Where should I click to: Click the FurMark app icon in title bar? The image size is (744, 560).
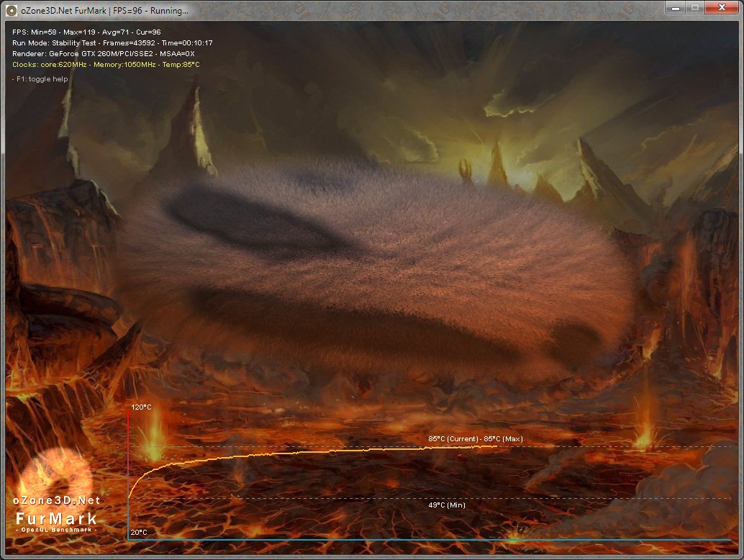pyautogui.click(x=12, y=10)
